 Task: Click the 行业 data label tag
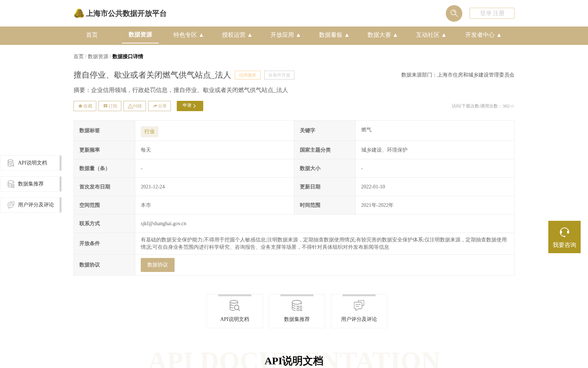[x=150, y=132]
